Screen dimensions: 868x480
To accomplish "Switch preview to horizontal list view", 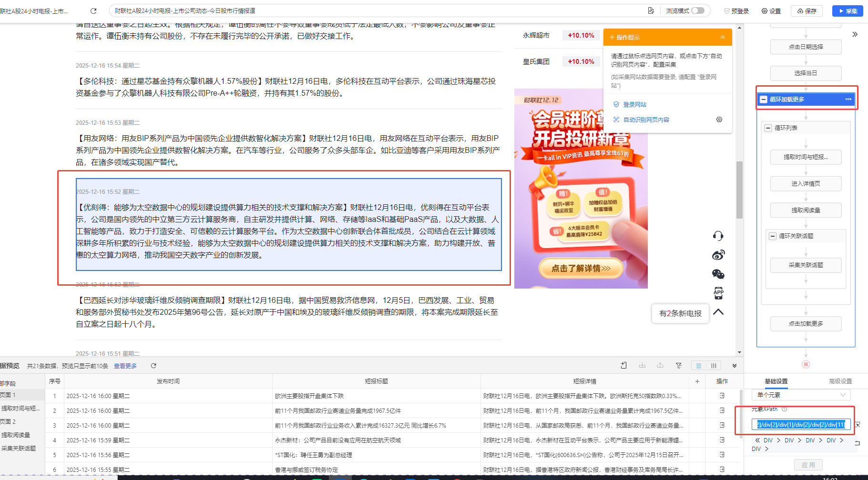I will pos(698,366).
